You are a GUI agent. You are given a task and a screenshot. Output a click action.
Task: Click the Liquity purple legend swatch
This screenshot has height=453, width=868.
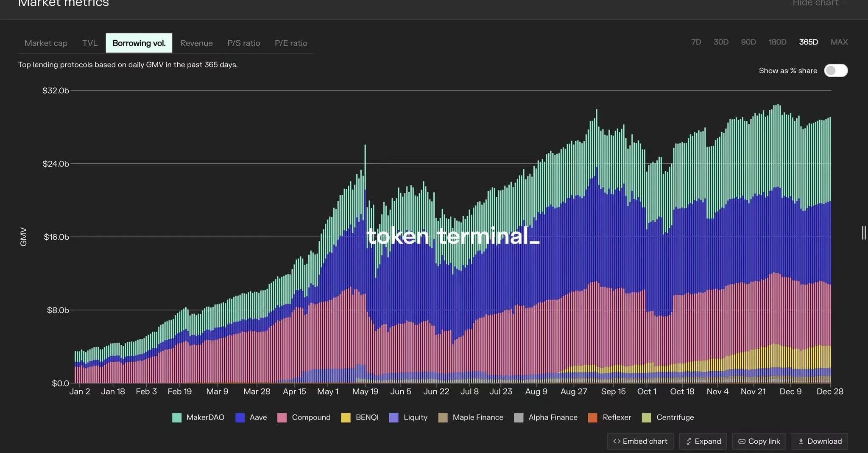(x=394, y=417)
